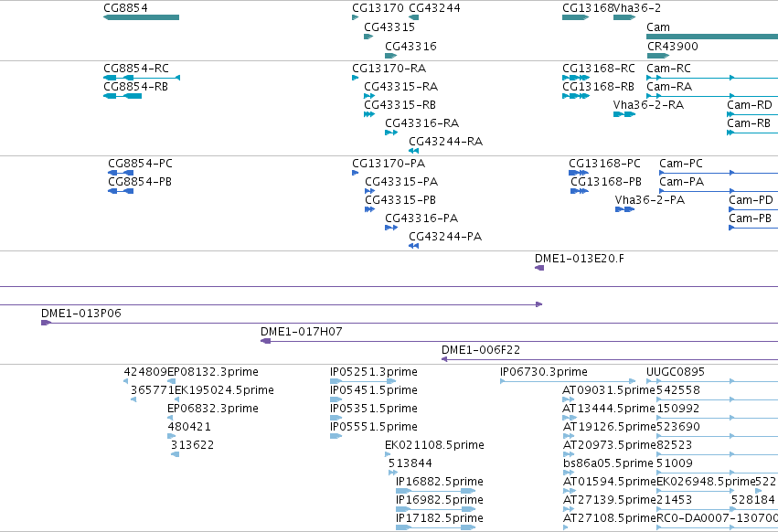778x532 pixels.
Task: Select EST IP17182.5prime
Action: [440, 518]
